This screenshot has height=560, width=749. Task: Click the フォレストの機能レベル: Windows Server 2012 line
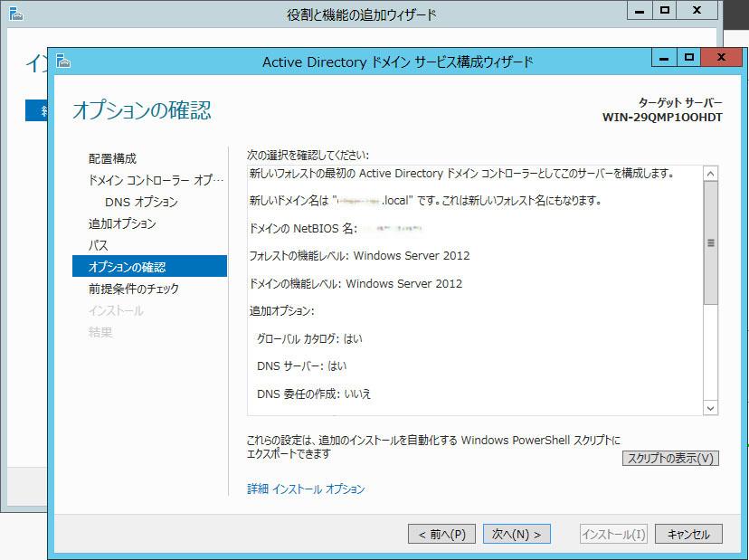click(359, 256)
